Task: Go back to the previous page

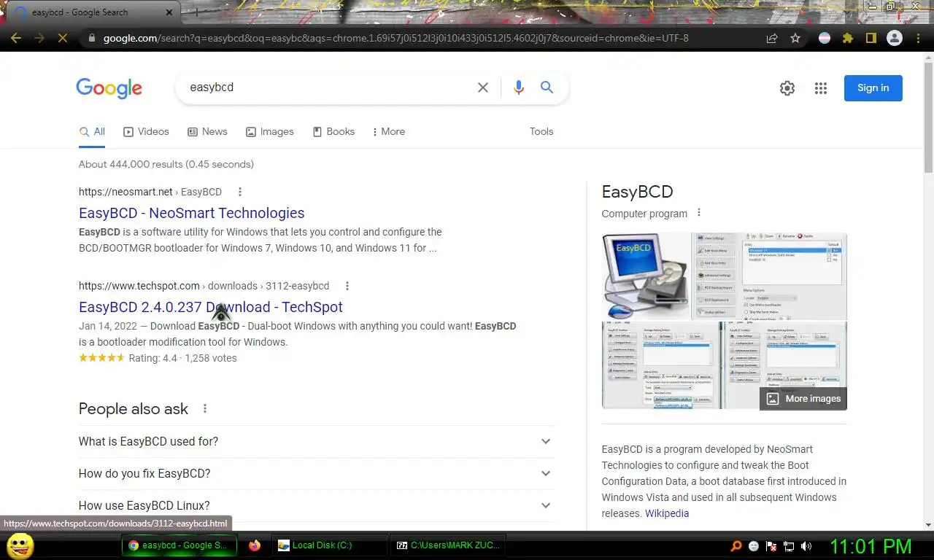Action: pyautogui.click(x=16, y=38)
